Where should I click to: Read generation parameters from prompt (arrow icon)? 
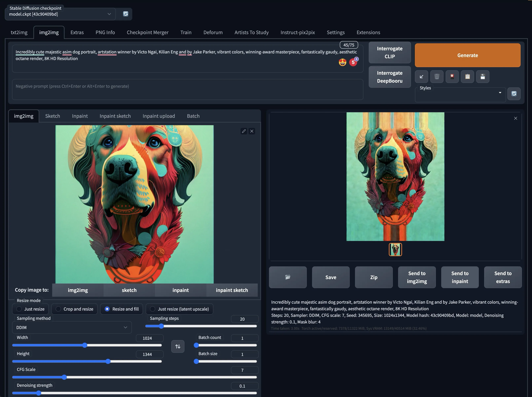coord(421,77)
